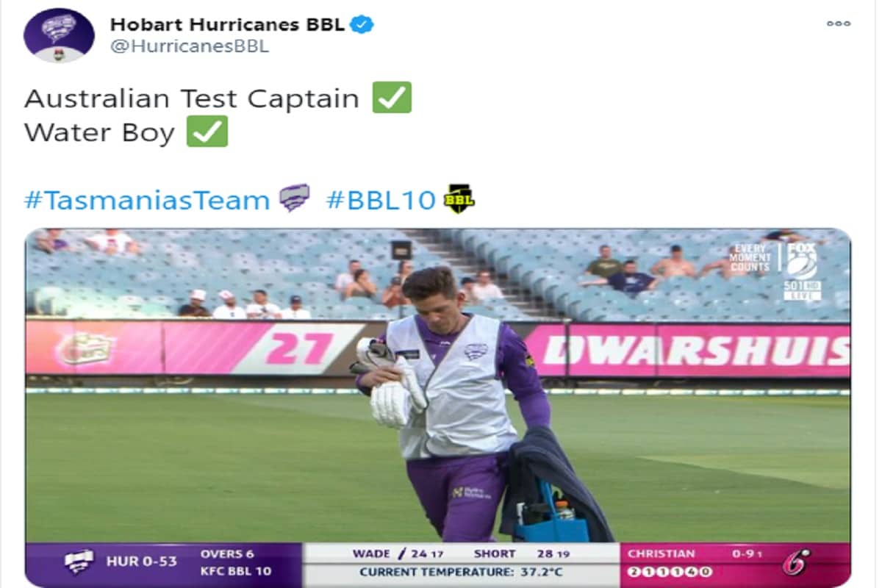The image size is (882, 588).
Task: Click the blue verified badge
Action: point(362,24)
